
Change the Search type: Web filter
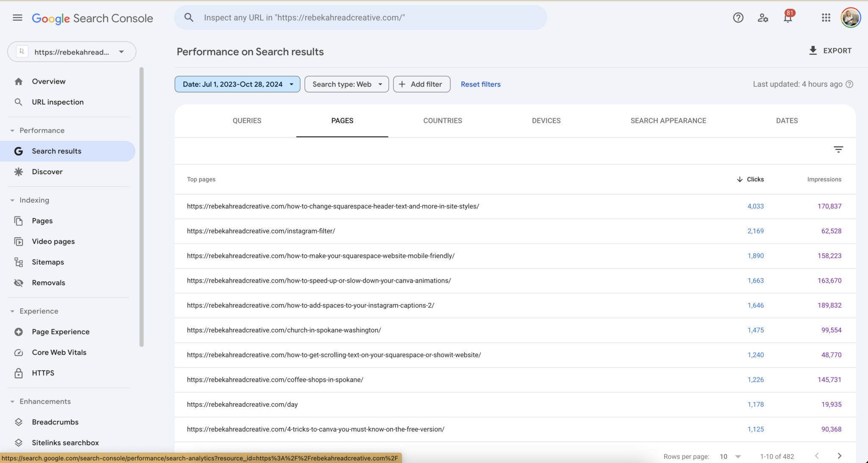coord(346,84)
